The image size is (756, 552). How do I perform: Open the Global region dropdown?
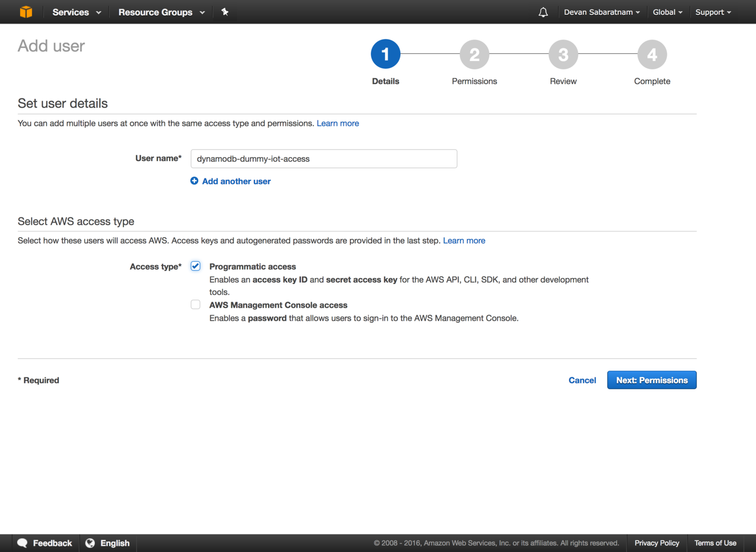point(667,12)
